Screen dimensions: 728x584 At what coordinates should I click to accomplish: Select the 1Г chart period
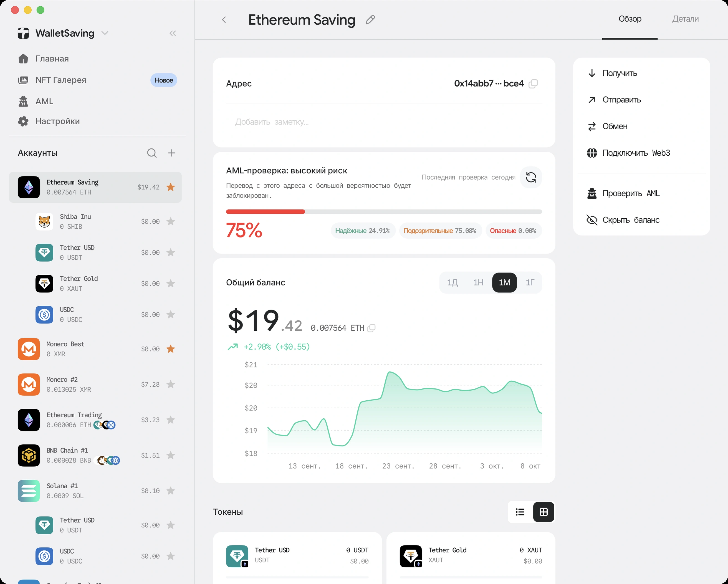tap(530, 282)
